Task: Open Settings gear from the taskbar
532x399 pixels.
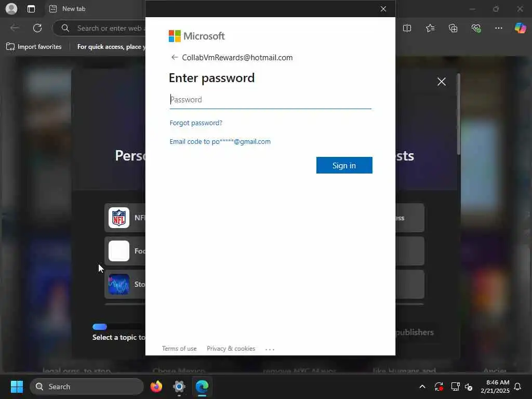Action: click(179, 387)
